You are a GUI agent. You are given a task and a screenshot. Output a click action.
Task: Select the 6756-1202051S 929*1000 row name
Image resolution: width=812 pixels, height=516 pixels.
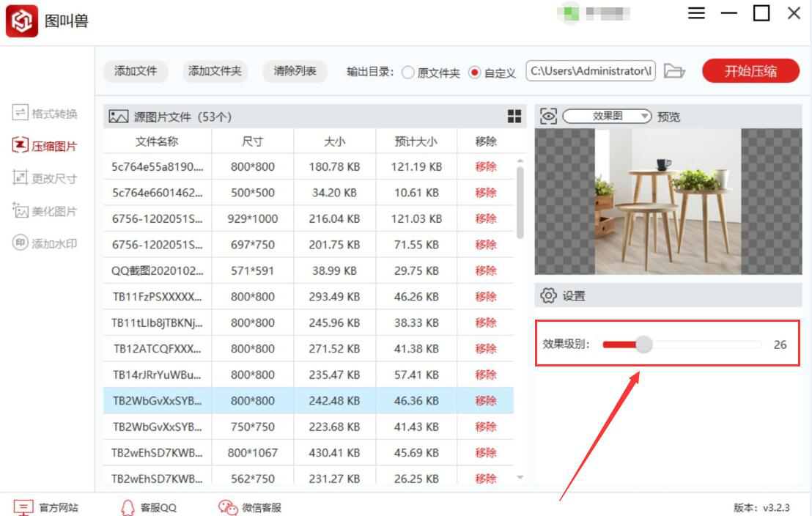pyautogui.click(x=158, y=218)
